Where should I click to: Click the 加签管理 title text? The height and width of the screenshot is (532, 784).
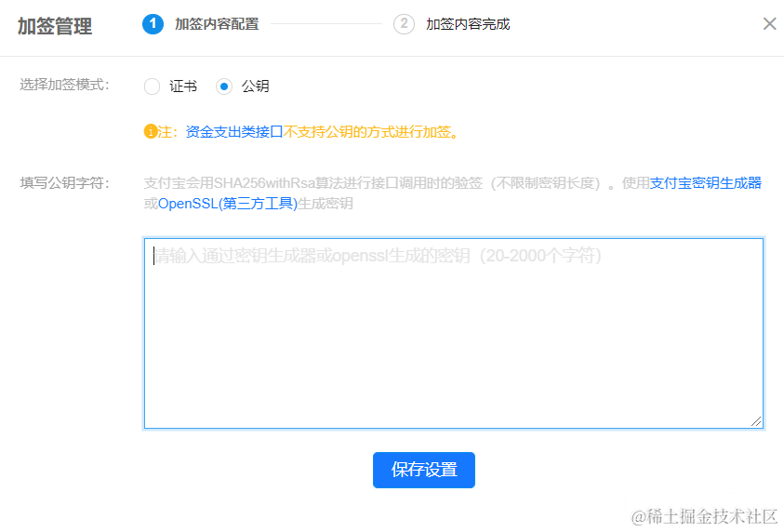click(x=55, y=26)
